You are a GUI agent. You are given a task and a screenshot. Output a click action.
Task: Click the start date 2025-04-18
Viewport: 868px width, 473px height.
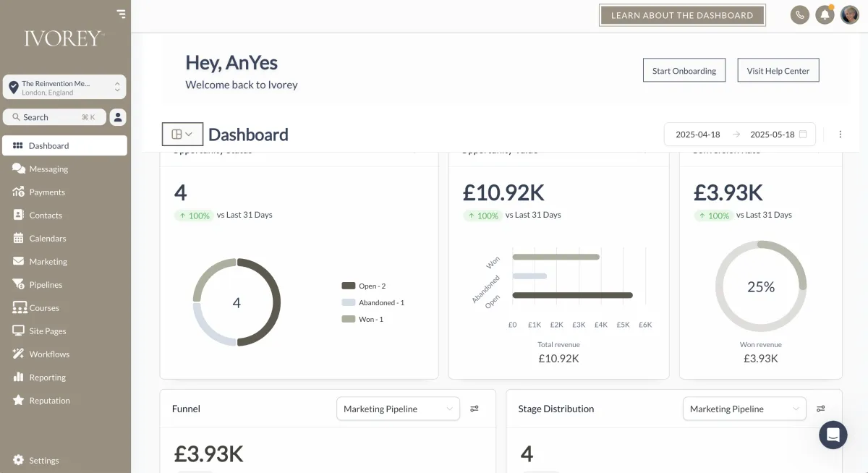(698, 135)
